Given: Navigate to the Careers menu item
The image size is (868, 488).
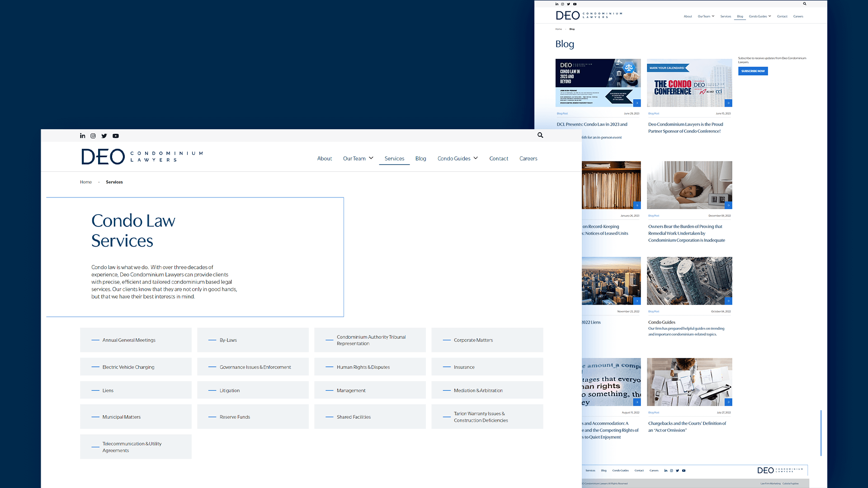Looking at the screenshot, I should click(x=528, y=159).
